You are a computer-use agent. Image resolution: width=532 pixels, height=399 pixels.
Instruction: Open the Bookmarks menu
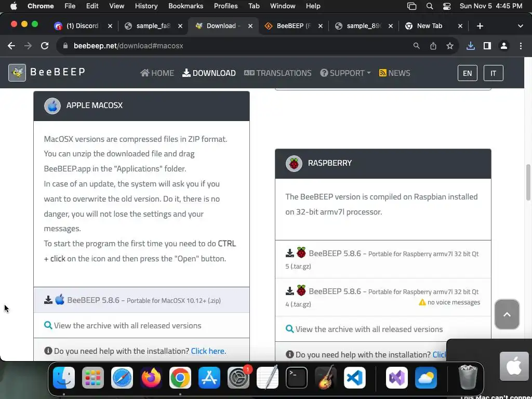[185, 6]
